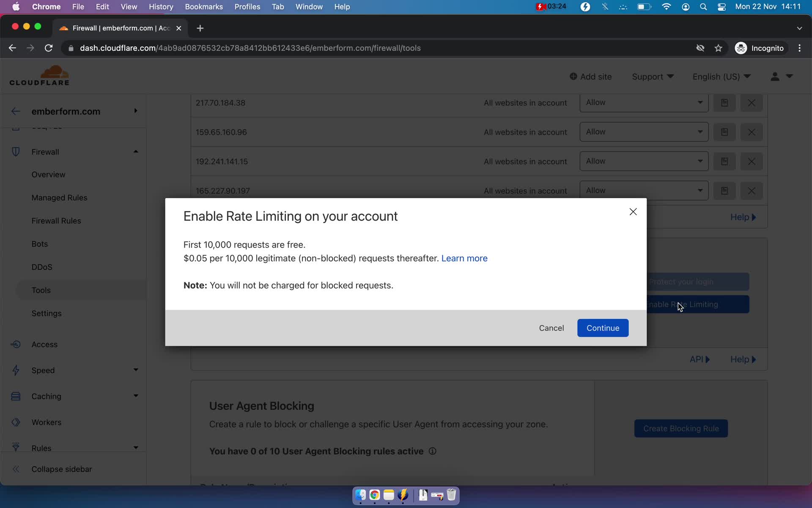Select the Speed section icon
The height and width of the screenshot is (508, 812).
[x=16, y=370]
